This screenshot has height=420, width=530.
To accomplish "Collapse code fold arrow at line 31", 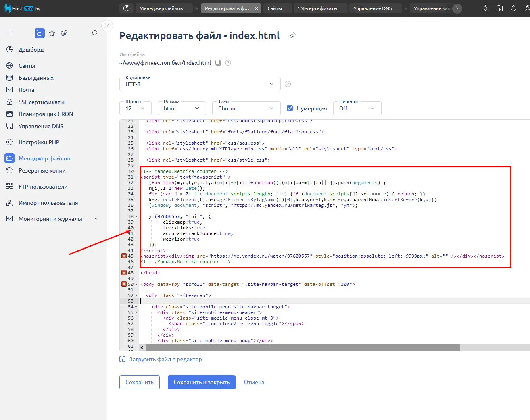I will pos(136,177).
